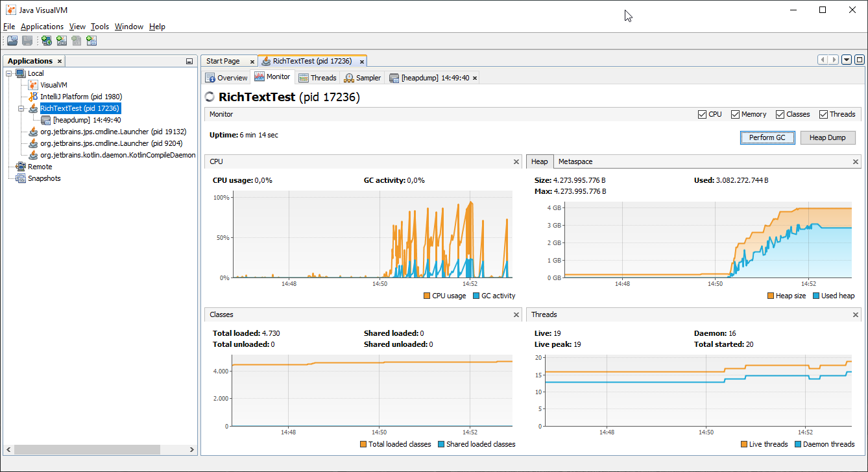Click the RichTextTest Java application icon

tap(33, 108)
